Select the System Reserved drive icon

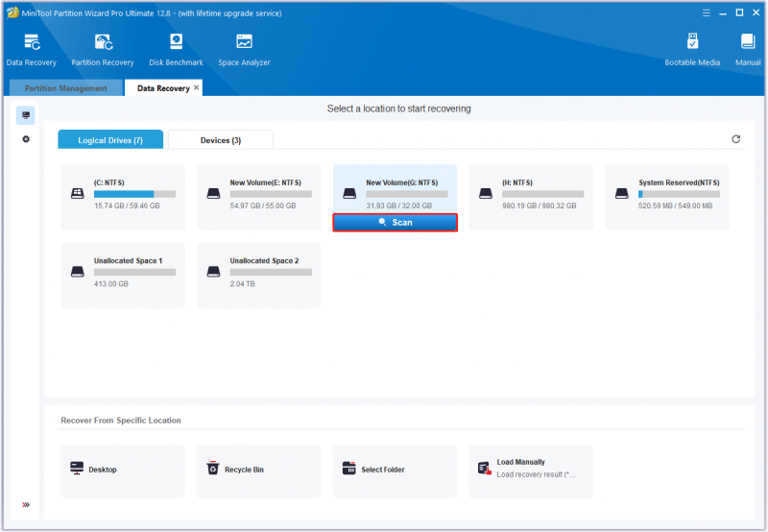pos(621,194)
